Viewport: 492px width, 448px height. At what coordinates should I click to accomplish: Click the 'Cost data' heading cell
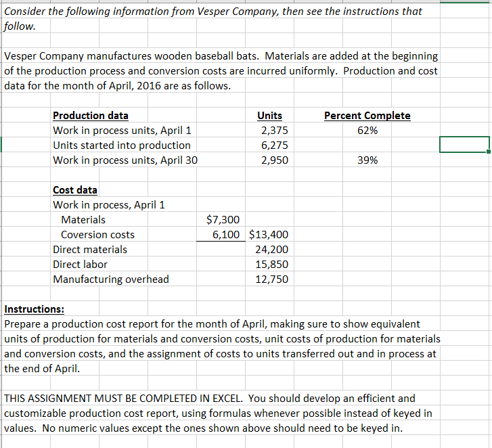pyautogui.click(x=75, y=189)
